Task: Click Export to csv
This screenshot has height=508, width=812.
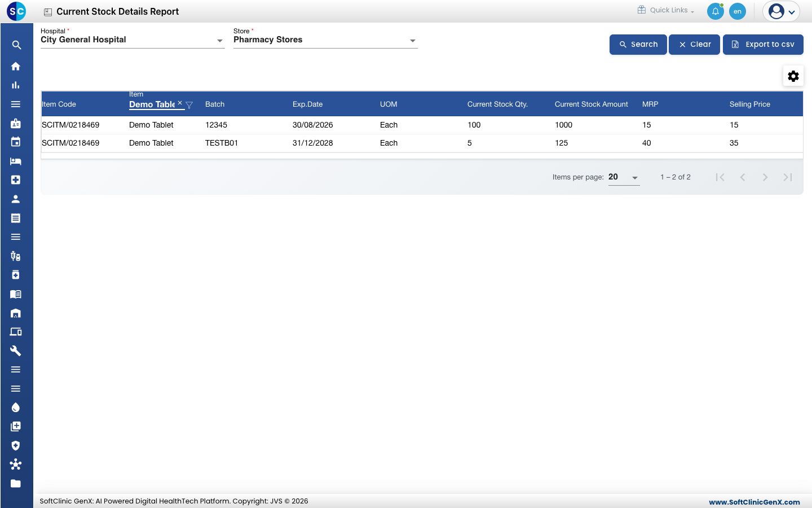Action: click(764, 45)
